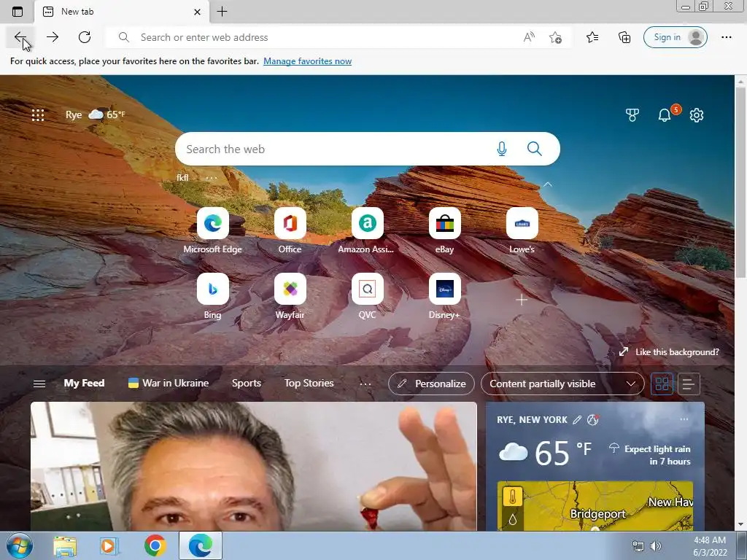Select My Feed tab

point(84,383)
